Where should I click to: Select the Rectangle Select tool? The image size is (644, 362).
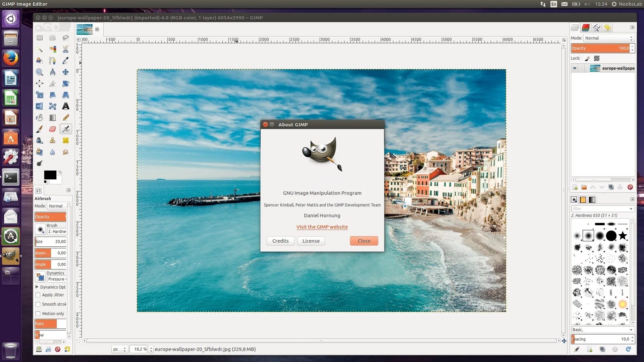coord(40,38)
